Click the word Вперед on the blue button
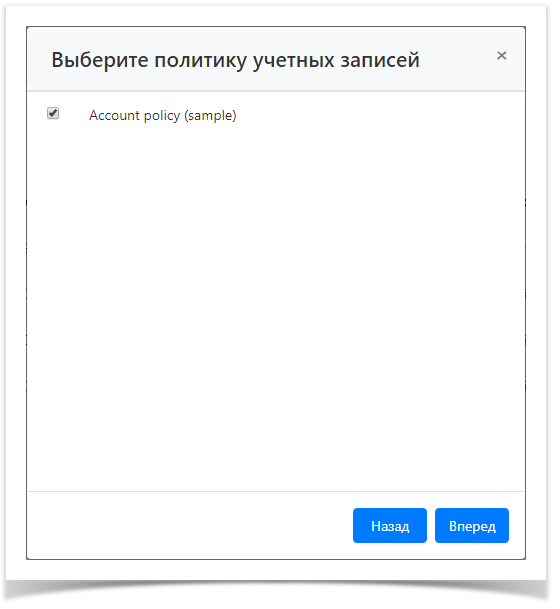Screen dimensions: 560x609 tap(472, 526)
